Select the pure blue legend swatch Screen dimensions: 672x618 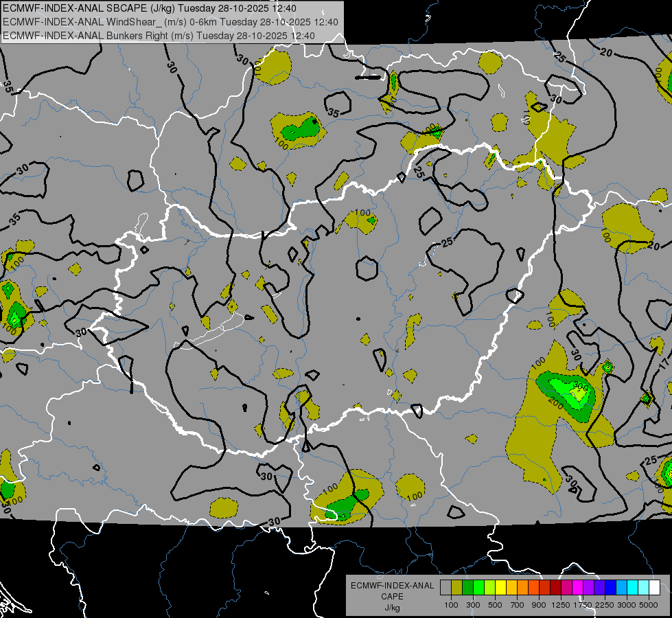(x=610, y=588)
